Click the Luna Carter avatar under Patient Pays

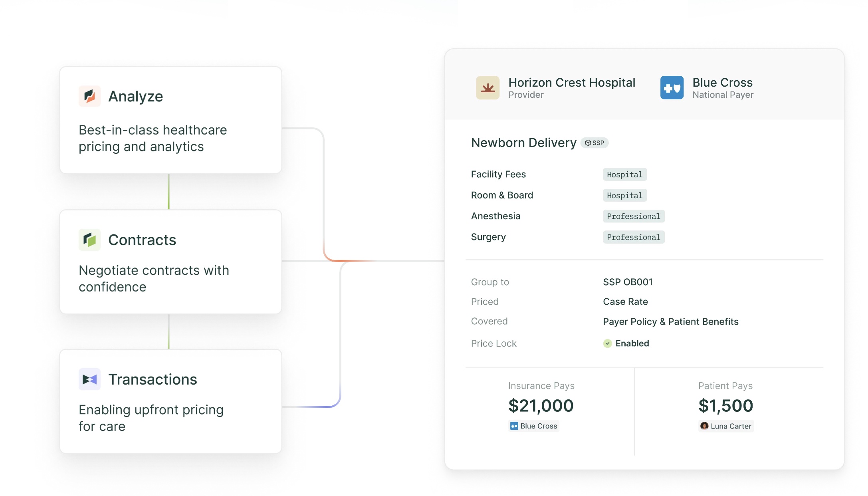[x=704, y=426]
